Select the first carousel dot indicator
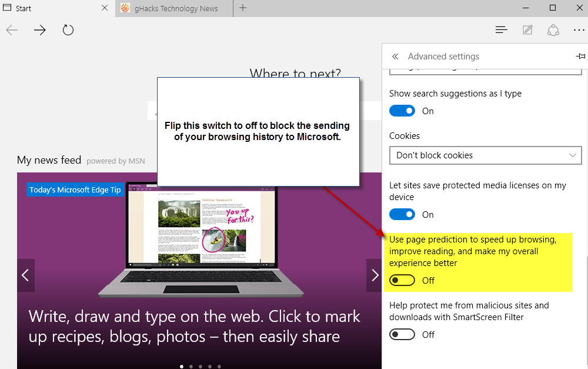The width and height of the screenshot is (588, 369). coord(182,367)
